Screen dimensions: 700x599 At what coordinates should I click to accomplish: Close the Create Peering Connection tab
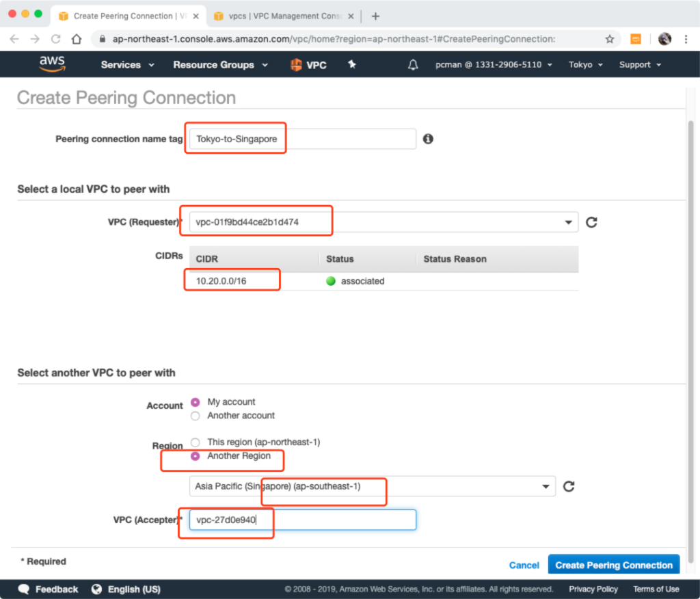coord(196,16)
